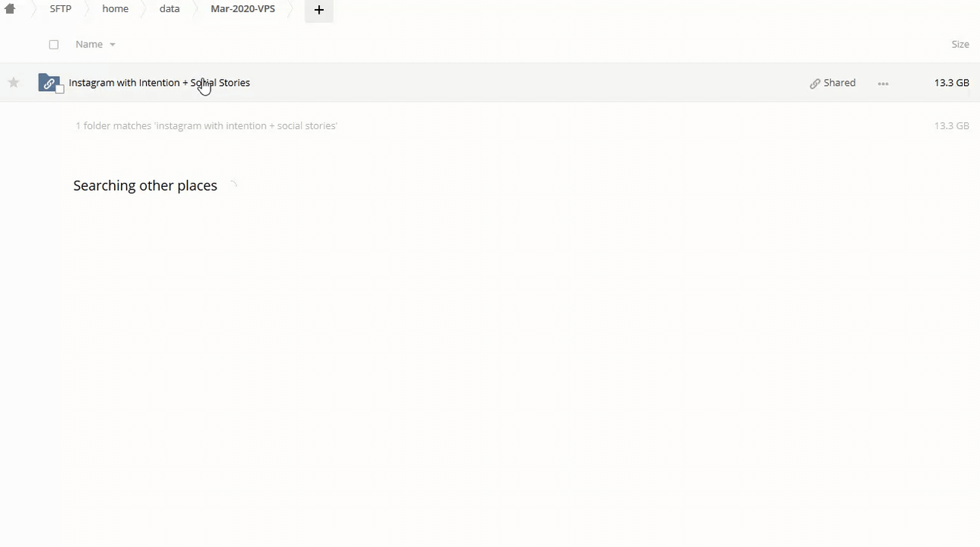Image resolution: width=980 pixels, height=547 pixels.
Task: Click the shared folder icon with link symbol
Action: (x=48, y=83)
